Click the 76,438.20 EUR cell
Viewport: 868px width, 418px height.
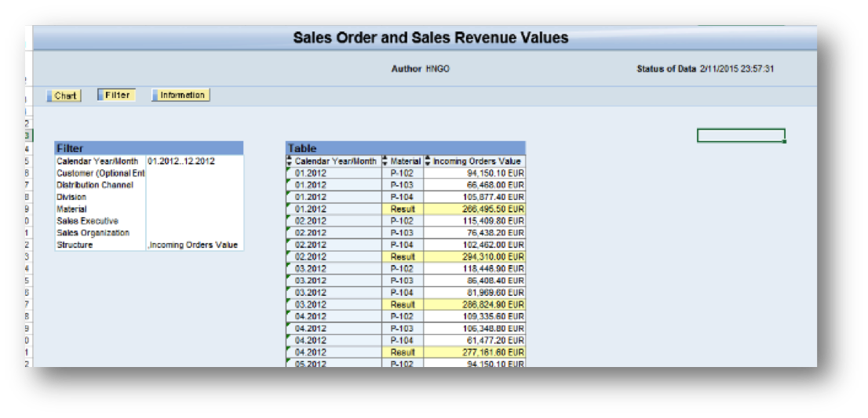[x=475, y=233]
